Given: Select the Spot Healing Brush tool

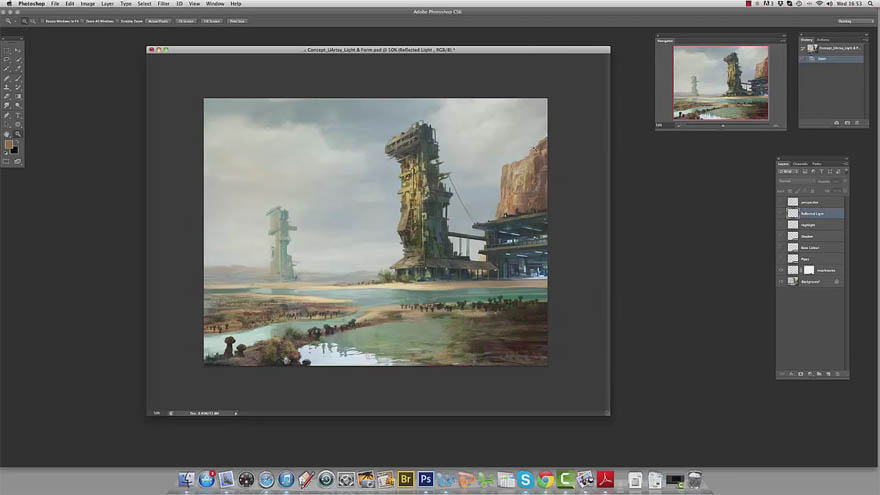Looking at the screenshot, I should click(x=6, y=78).
